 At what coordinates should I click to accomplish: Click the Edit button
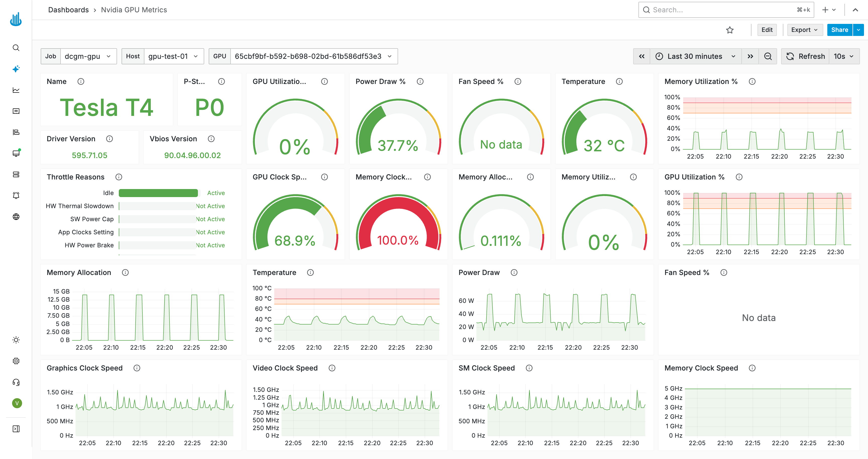767,30
